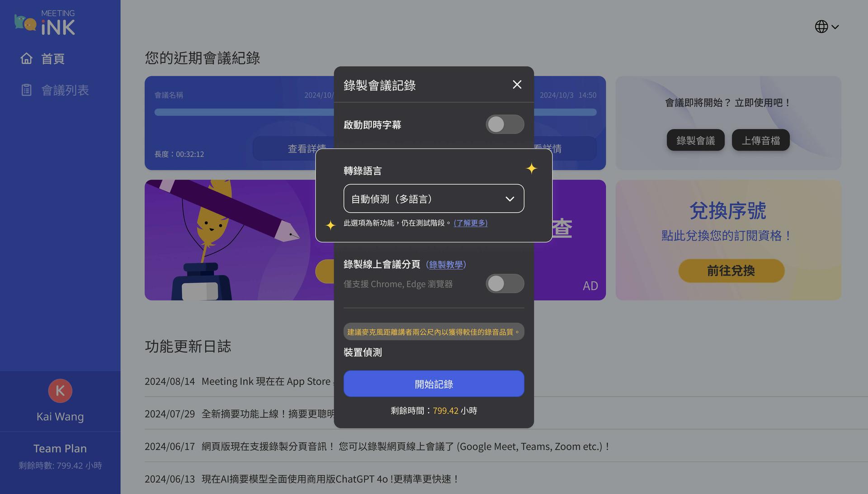
Task: Click the Meeting Ink logo
Action: point(45,23)
